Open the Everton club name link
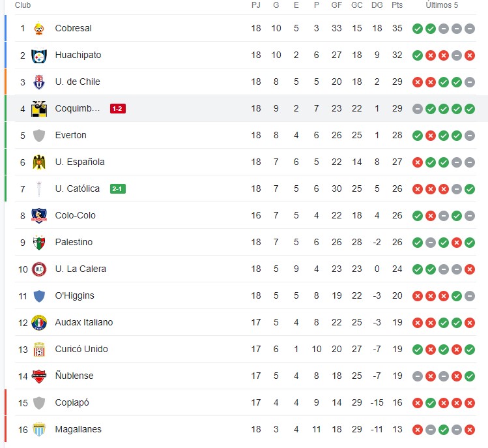The image size is (488, 448). (70, 135)
